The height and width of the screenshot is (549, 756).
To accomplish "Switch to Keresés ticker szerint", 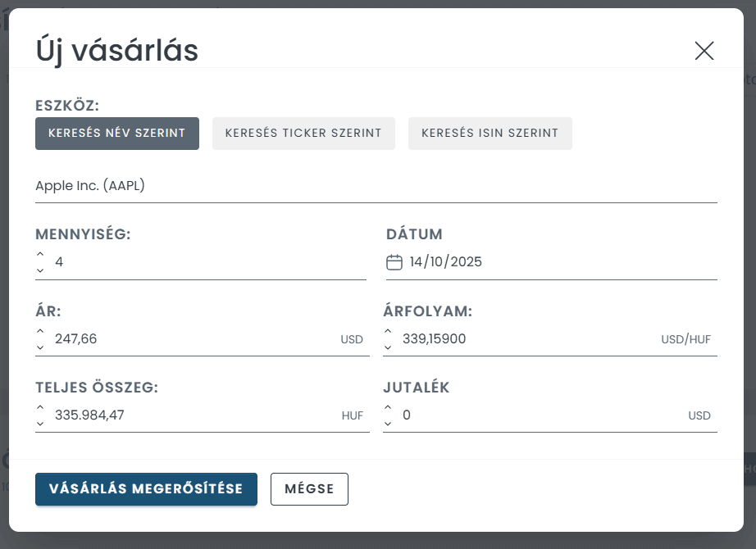I will [x=303, y=134].
